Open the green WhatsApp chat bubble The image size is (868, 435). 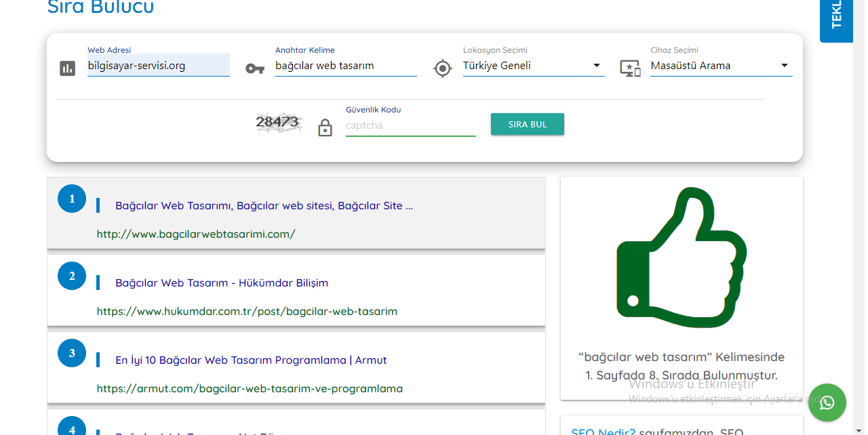(827, 402)
